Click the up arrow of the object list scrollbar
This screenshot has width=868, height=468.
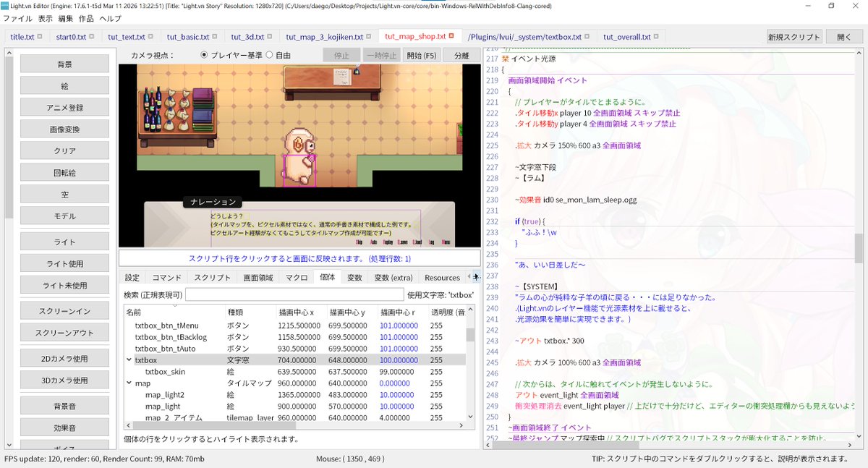click(470, 311)
